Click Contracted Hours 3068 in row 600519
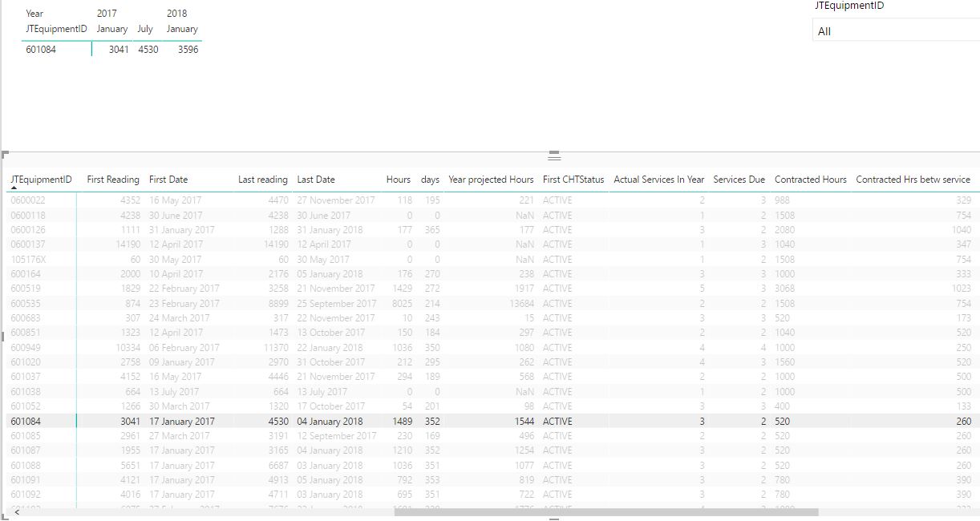 785,289
